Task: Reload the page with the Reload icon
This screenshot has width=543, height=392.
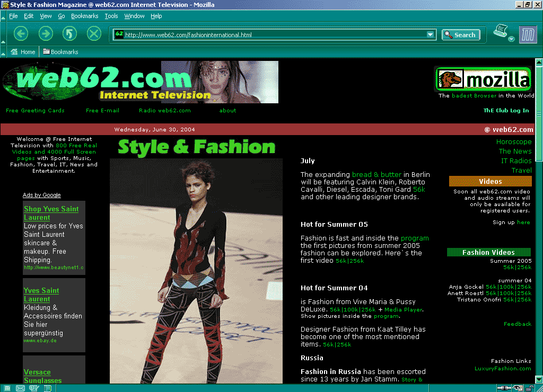Action: tap(69, 34)
